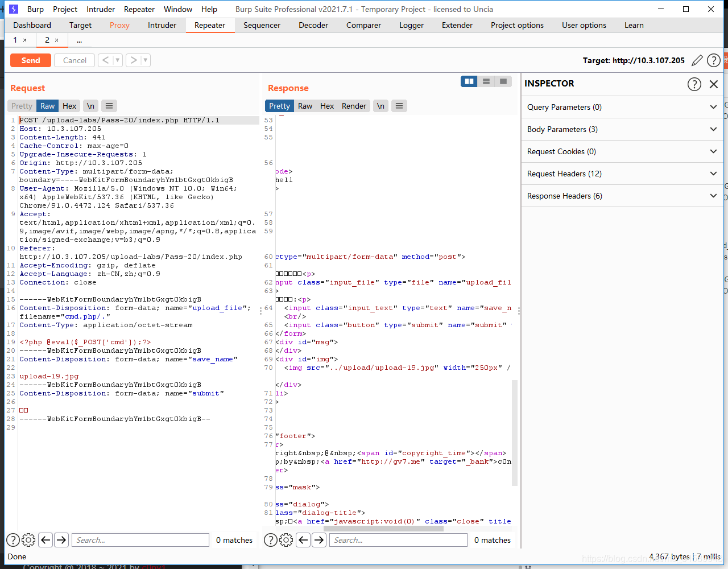Open Request search settings gear
The width and height of the screenshot is (728, 569).
tap(28, 540)
